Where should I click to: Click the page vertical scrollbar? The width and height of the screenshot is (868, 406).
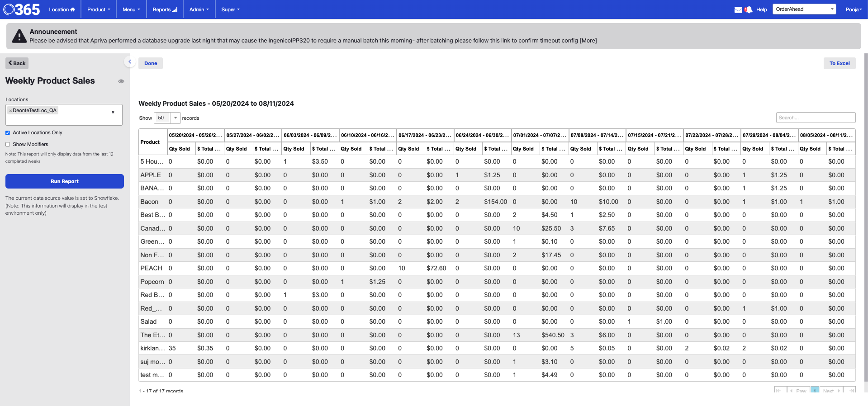(x=866, y=217)
